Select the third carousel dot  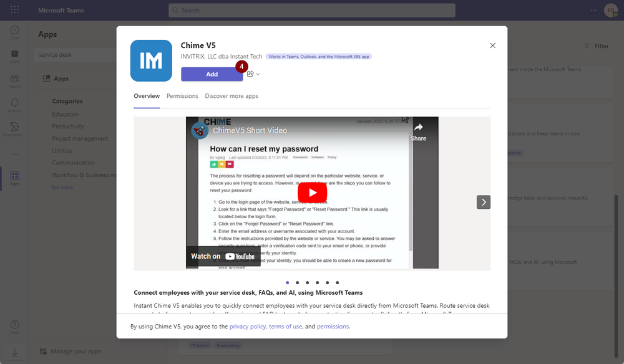tap(307, 283)
